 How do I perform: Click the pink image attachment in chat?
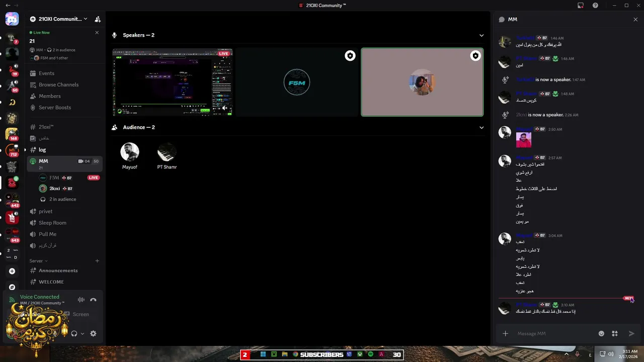[x=523, y=140]
